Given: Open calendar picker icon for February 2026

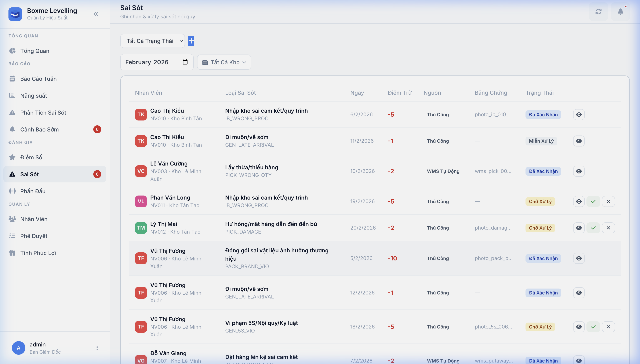Looking at the screenshot, I should coord(185,62).
